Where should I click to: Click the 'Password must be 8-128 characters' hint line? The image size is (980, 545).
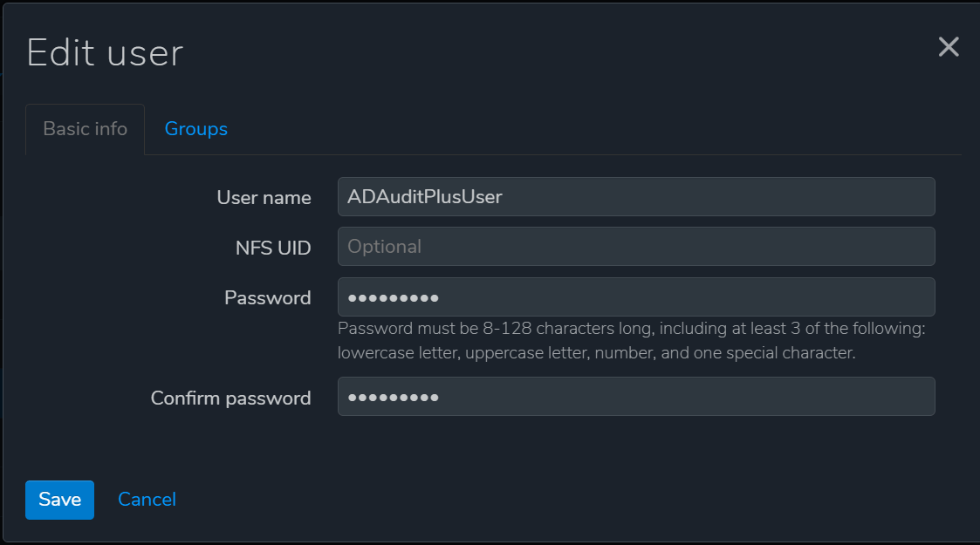click(x=630, y=329)
